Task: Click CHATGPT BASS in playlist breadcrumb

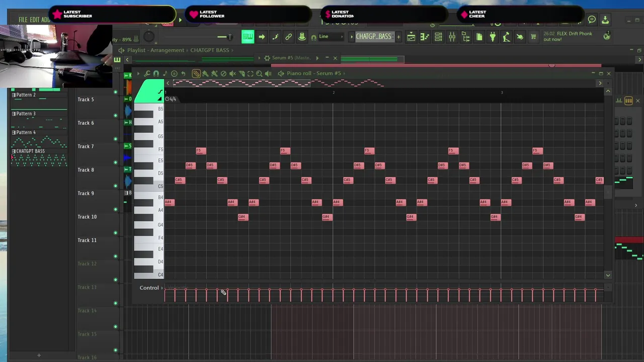Action: (209, 50)
